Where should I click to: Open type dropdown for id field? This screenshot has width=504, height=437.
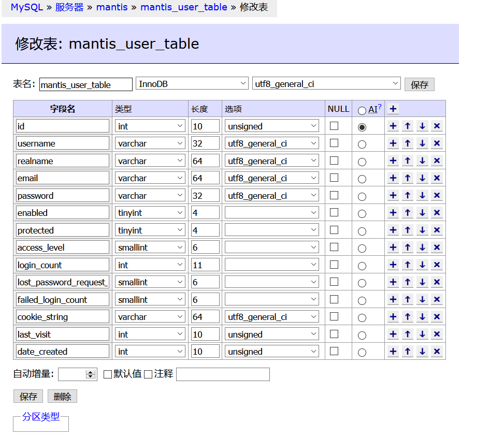pyautogui.click(x=150, y=126)
